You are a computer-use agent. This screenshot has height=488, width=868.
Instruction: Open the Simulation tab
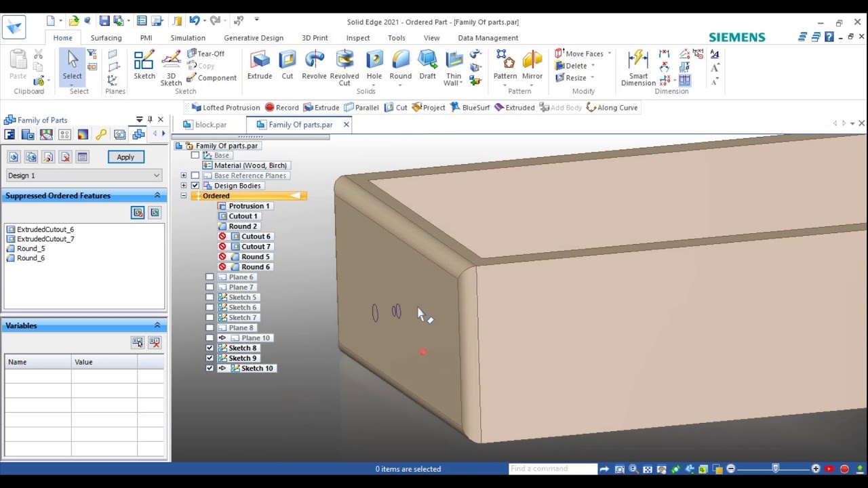(x=188, y=38)
